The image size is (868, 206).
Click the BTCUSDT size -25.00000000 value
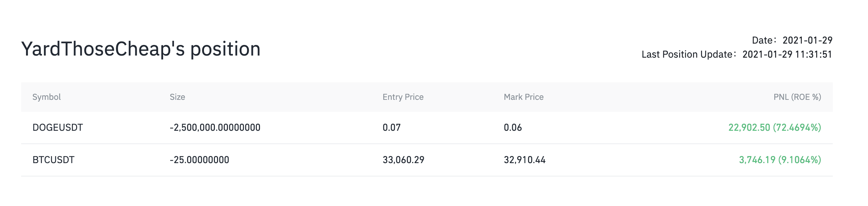coord(199,160)
